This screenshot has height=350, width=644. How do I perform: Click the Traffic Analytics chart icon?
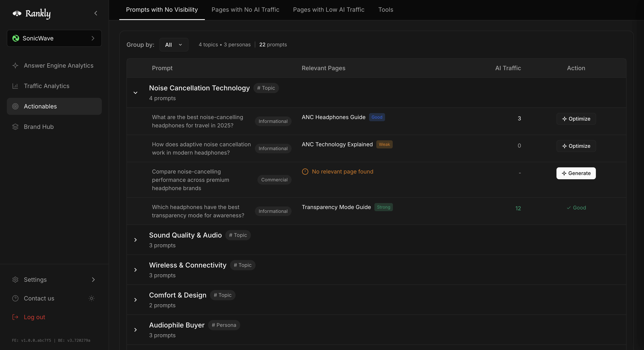15,86
